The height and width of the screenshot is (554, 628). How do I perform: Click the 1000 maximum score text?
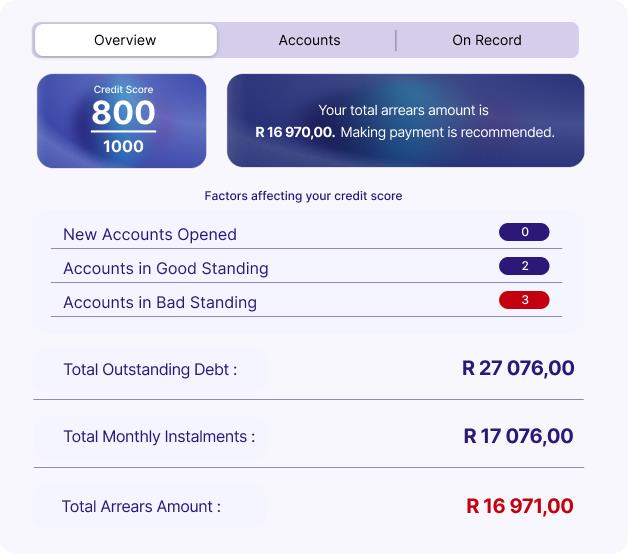123,146
